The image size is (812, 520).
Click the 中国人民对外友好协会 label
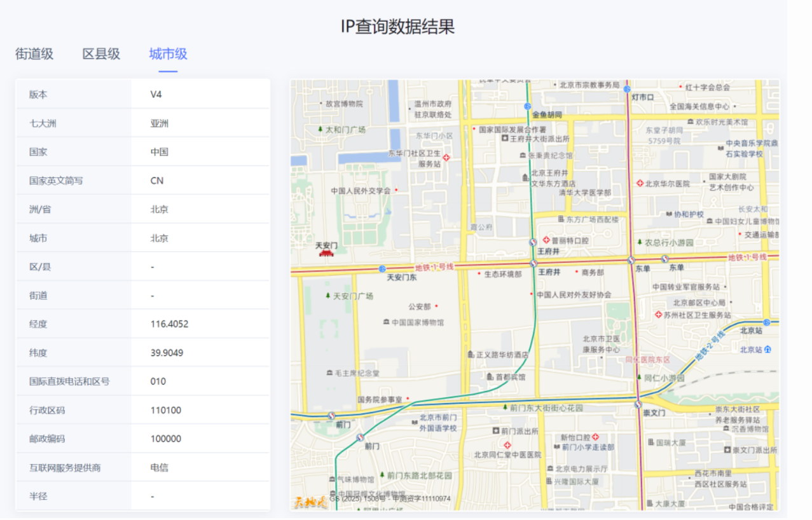574,294
